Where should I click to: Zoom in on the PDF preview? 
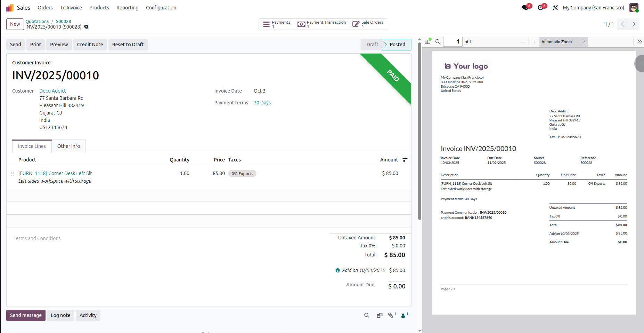click(x=534, y=42)
